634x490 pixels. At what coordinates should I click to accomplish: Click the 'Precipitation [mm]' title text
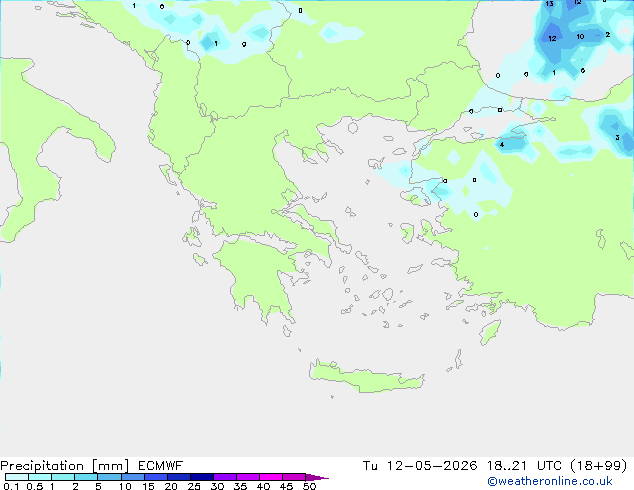click(x=65, y=466)
